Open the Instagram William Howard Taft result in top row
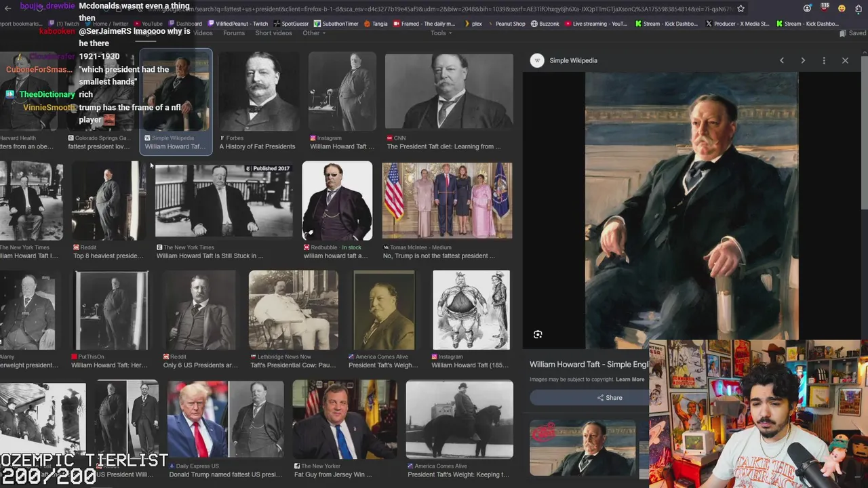 [342, 102]
